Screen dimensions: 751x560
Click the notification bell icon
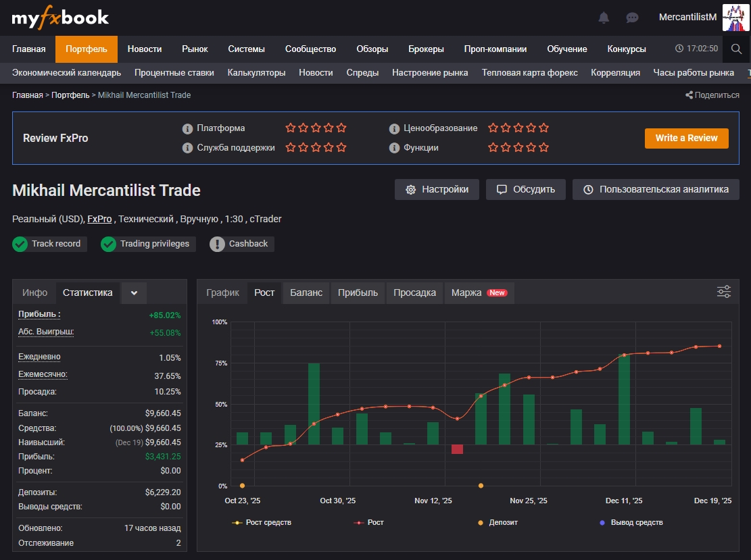[x=604, y=18]
